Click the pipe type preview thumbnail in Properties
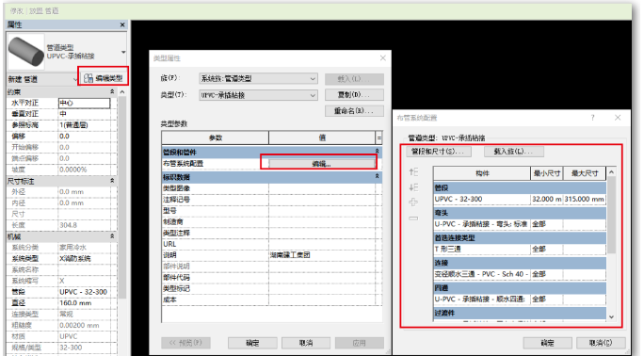644x356 pixels. (x=25, y=52)
